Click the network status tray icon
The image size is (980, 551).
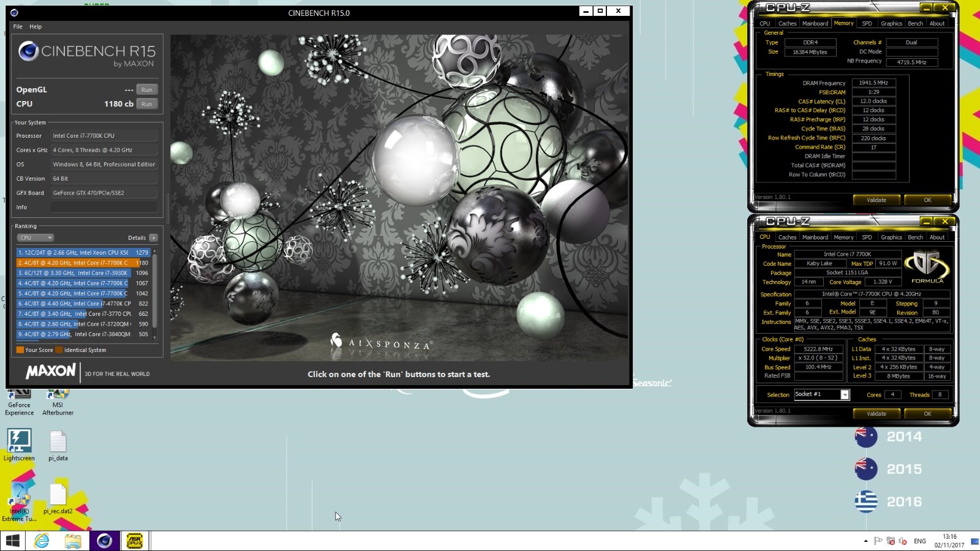(891, 541)
